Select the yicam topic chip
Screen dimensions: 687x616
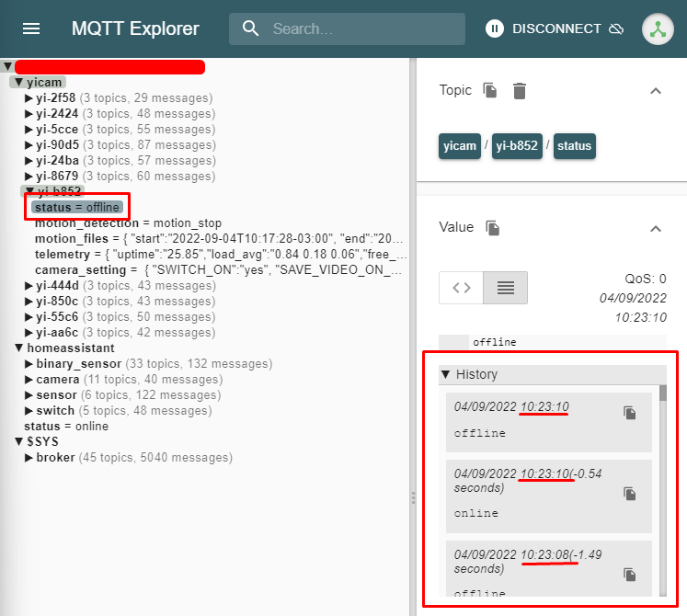click(x=460, y=146)
